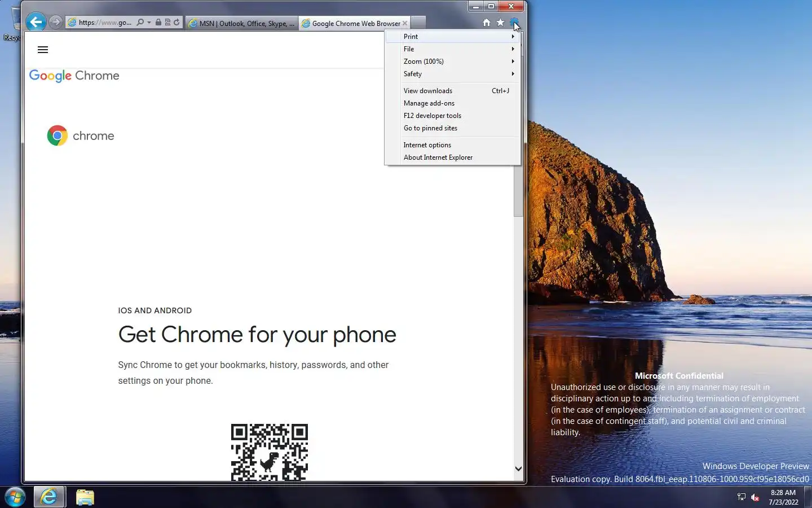Image resolution: width=812 pixels, height=508 pixels.
Task: Click Internet Explorer taskbar icon
Action: tap(49, 497)
